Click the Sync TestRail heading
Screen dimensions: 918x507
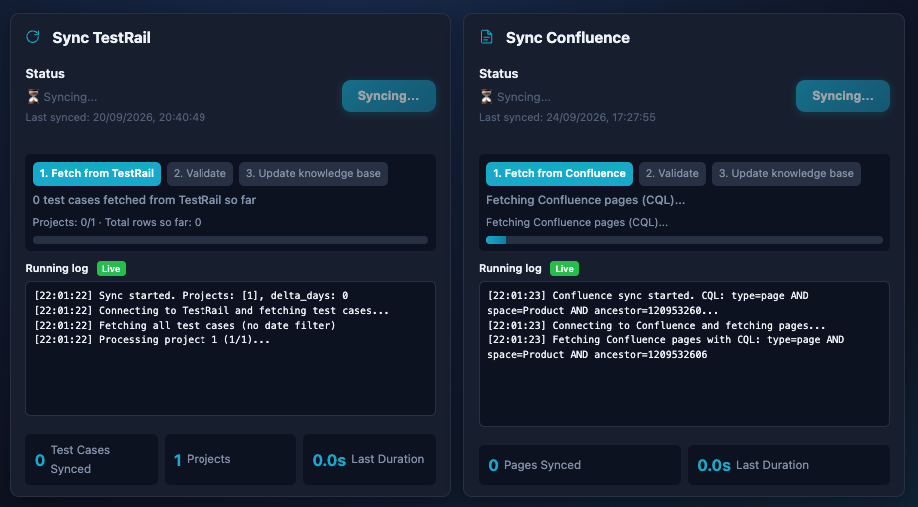(101, 37)
